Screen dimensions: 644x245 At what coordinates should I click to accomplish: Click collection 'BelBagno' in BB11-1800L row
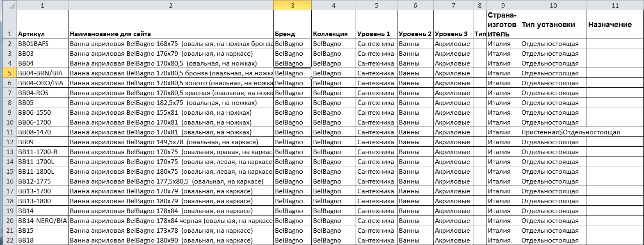[x=333, y=171]
